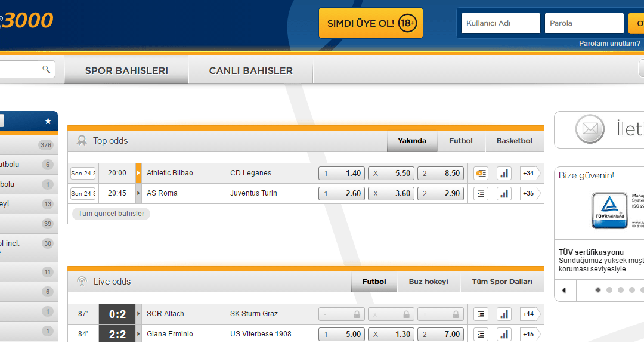Open sidebar category with 11 events
The height and width of the screenshot is (343, 644).
29,272
